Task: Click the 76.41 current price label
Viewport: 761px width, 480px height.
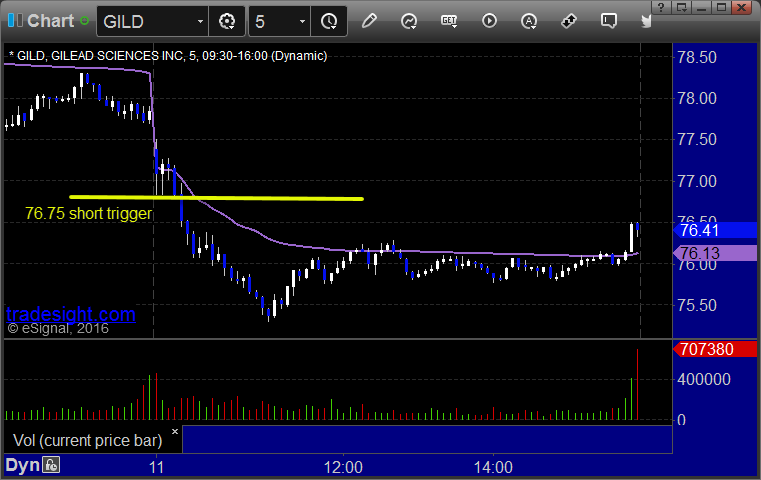Action: (x=715, y=230)
